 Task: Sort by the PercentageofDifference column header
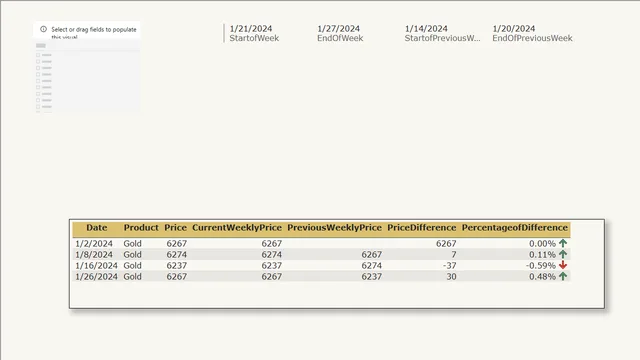[515, 228]
